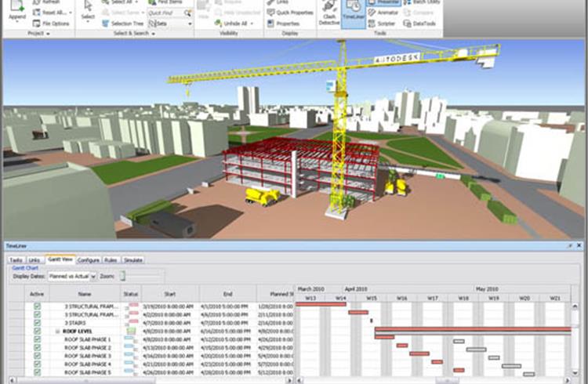Open the DataTools window
588x384 pixels.
pyautogui.click(x=419, y=24)
